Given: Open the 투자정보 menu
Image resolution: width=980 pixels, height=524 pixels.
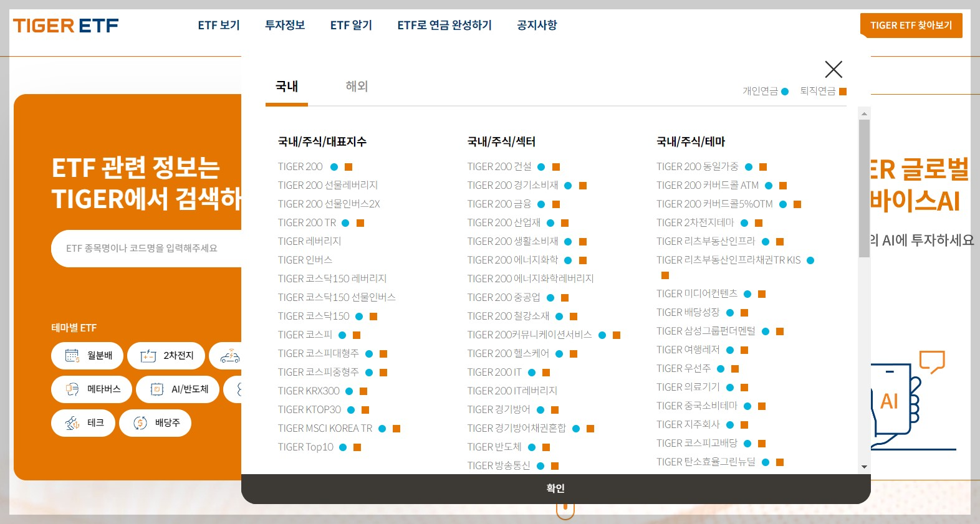Looking at the screenshot, I should tap(285, 25).
